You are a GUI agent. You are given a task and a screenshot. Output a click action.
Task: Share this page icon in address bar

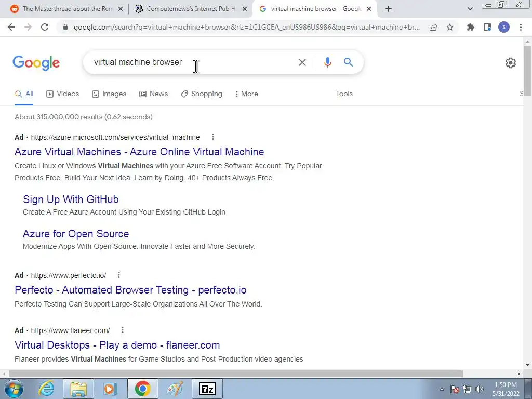(x=433, y=27)
